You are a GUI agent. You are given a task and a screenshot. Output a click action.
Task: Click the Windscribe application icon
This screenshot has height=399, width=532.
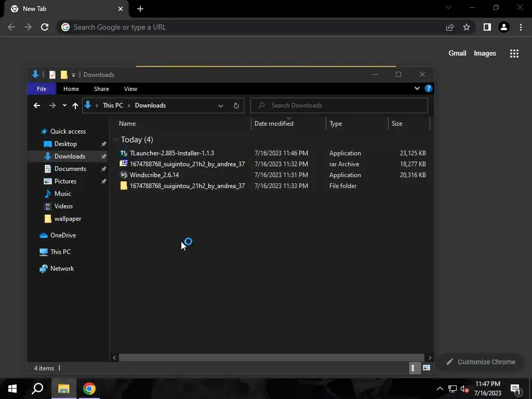coord(124,175)
